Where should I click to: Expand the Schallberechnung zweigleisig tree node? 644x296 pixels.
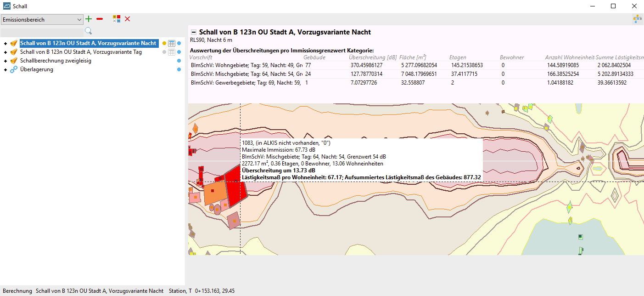click(6, 61)
